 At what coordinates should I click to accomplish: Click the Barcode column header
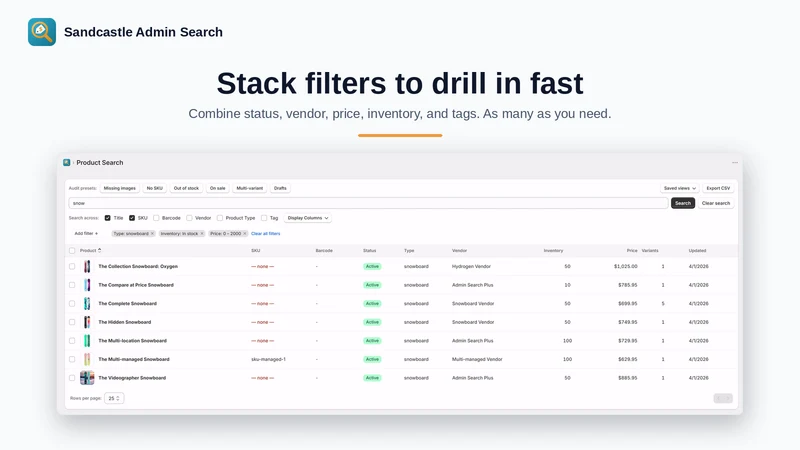coord(324,251)
